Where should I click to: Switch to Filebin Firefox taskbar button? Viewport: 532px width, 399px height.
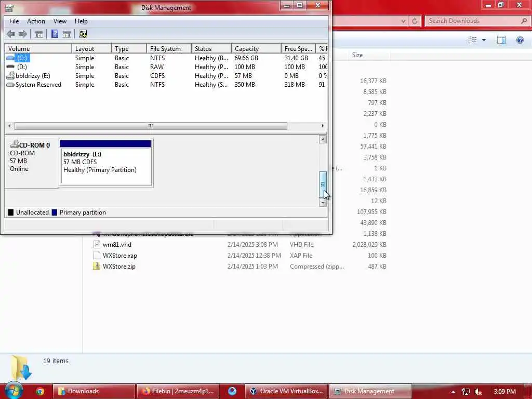coord(178,391)
